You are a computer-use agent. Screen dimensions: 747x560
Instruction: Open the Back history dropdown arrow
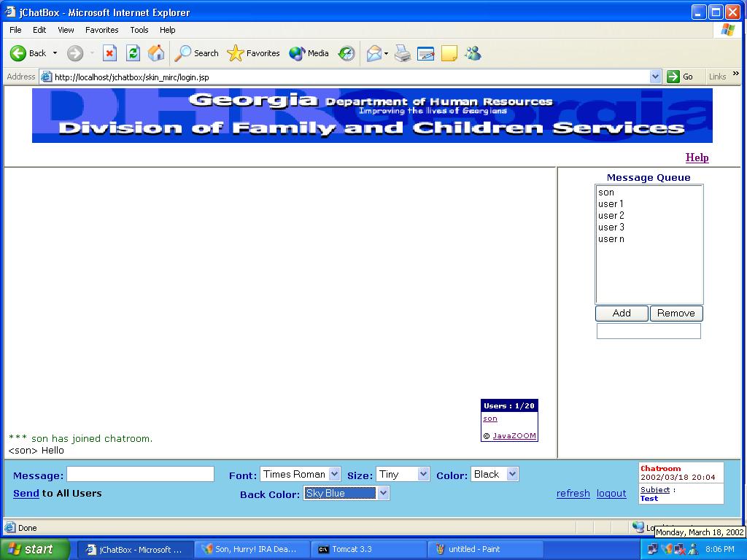55,53
